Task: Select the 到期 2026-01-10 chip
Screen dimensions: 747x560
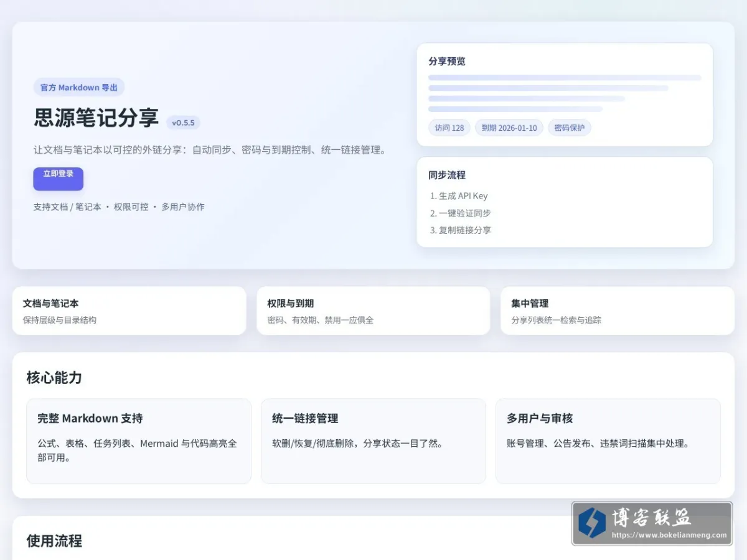Action: (x=509, y=128)
